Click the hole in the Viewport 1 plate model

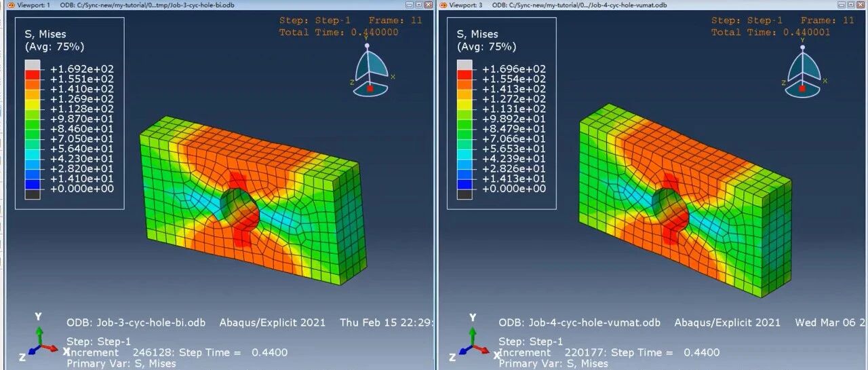click(239, 208)
